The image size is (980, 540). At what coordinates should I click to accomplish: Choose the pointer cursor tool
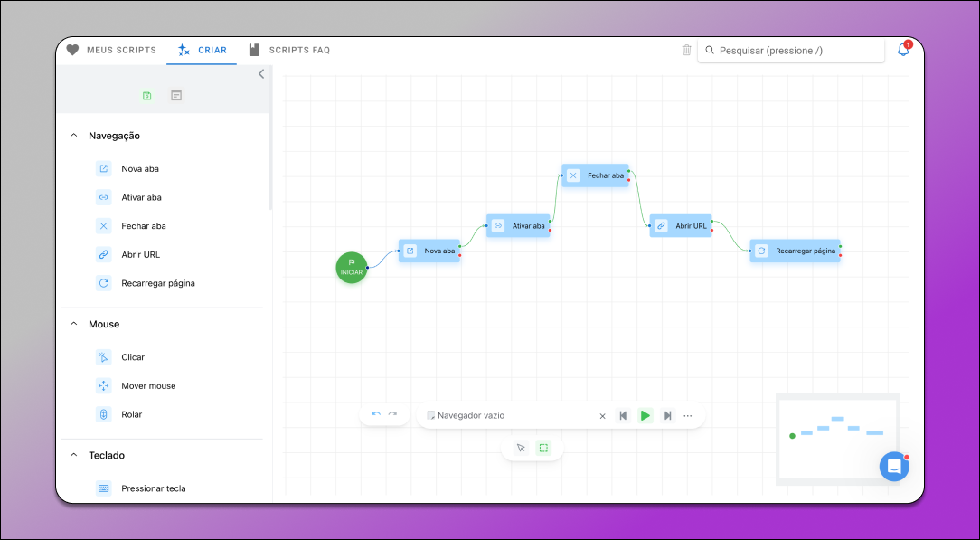tap(521, 448)
